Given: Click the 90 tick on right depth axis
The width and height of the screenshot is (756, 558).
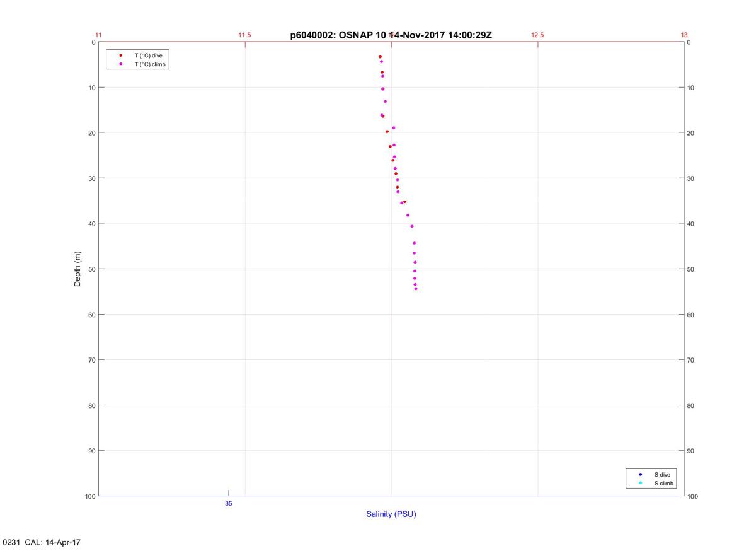Looking at the screenshot, I should (690, 451).
